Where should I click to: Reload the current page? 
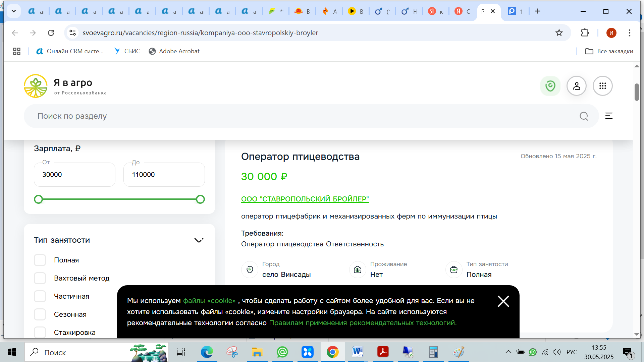click(51, 33)
